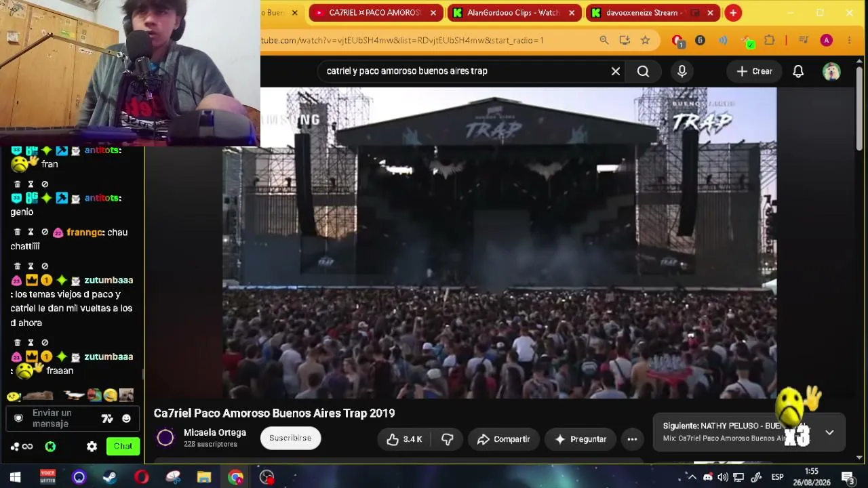Subscribe with the Suscribirse button
Viewport: 868px width, 488px height.
pyautogui.click(x=290, y=439)
